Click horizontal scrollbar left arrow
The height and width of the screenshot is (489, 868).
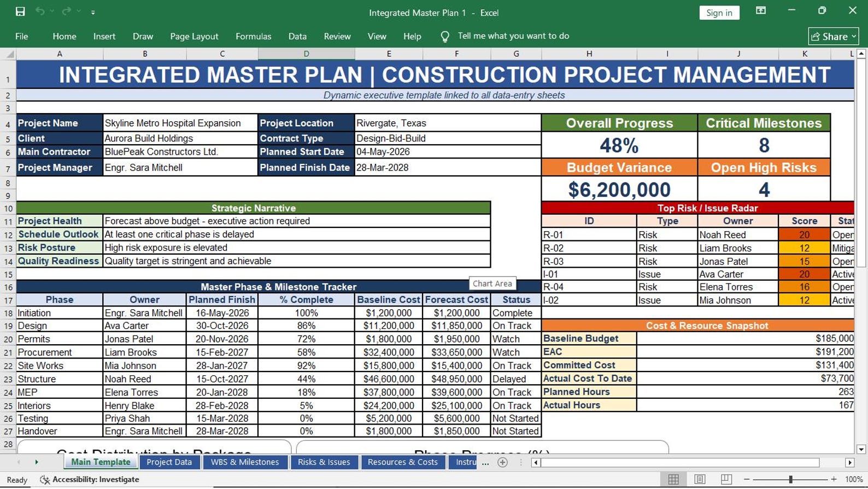point(536,463)
